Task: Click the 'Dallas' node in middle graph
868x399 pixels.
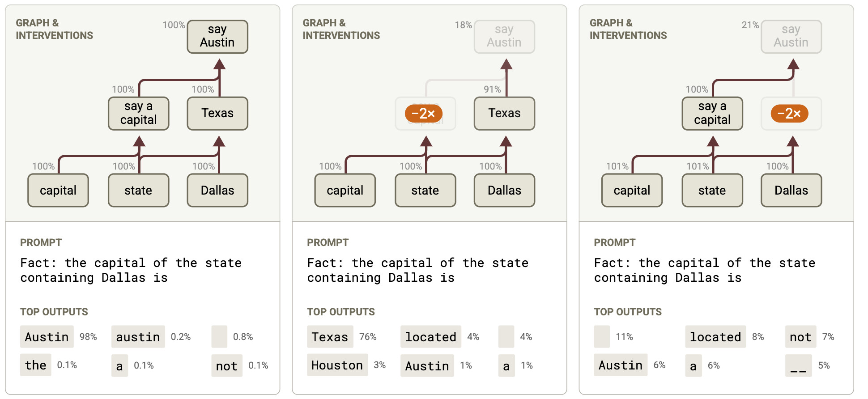Action: click(x=504, y=191)
